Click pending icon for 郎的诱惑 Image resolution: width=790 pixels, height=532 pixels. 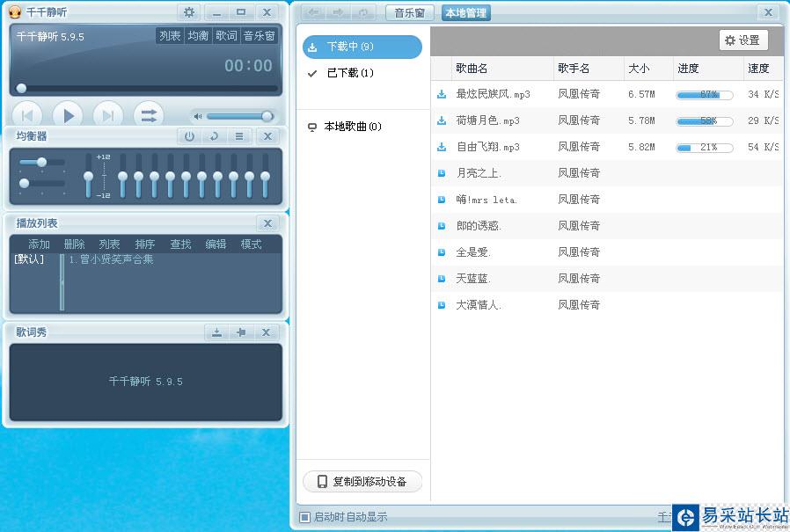[442, 226]
